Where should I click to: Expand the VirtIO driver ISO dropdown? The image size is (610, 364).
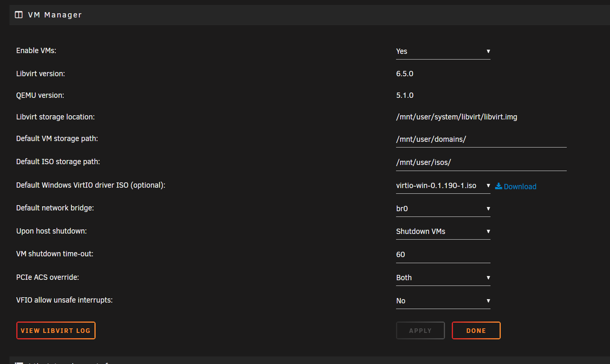click(x=443, y=186)
